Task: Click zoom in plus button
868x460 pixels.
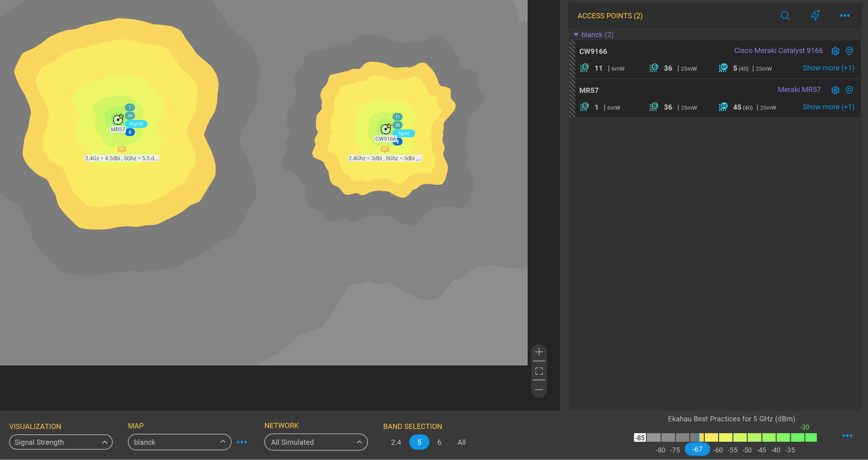Action: point(539,352)
